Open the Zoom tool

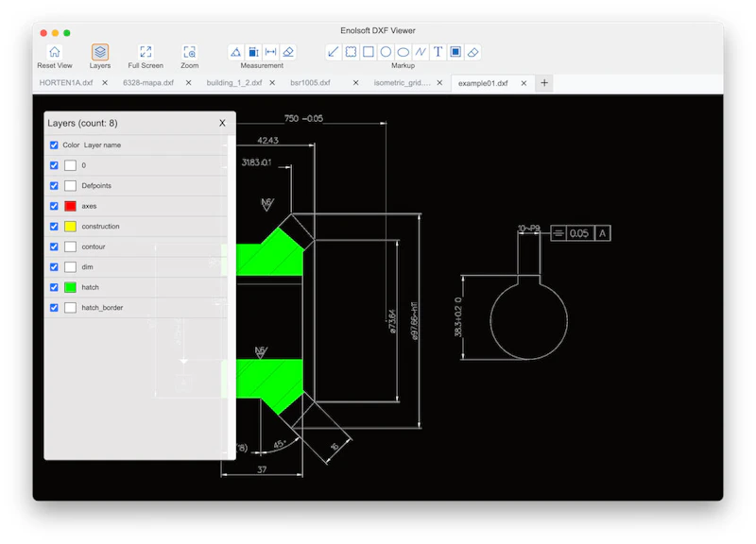tap(189, 52)
